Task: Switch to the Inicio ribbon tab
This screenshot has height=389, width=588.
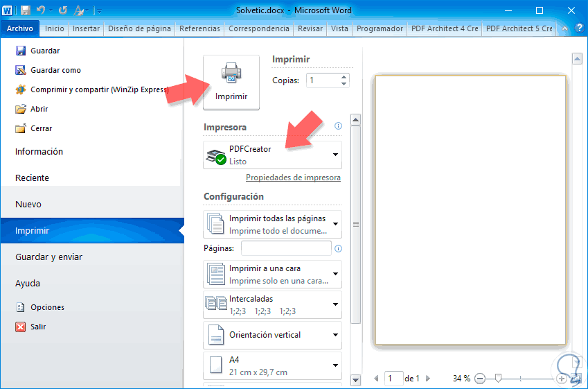Action: click(x=55, y=28)
